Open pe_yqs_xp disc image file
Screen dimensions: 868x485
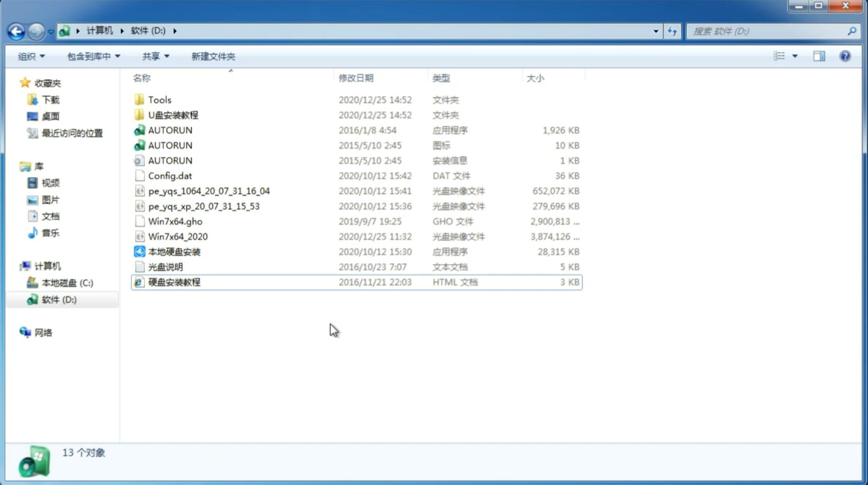[x=203, y=206]
